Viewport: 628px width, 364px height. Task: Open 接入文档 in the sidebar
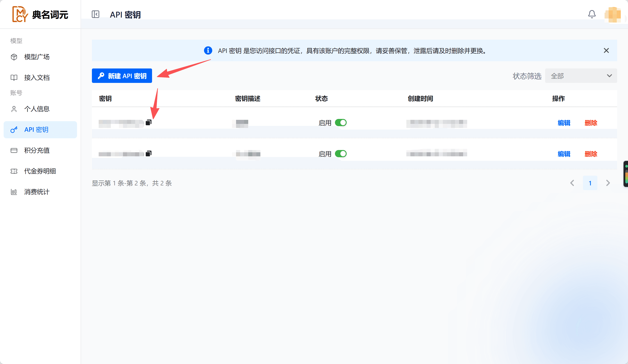(x=40, y=77)
